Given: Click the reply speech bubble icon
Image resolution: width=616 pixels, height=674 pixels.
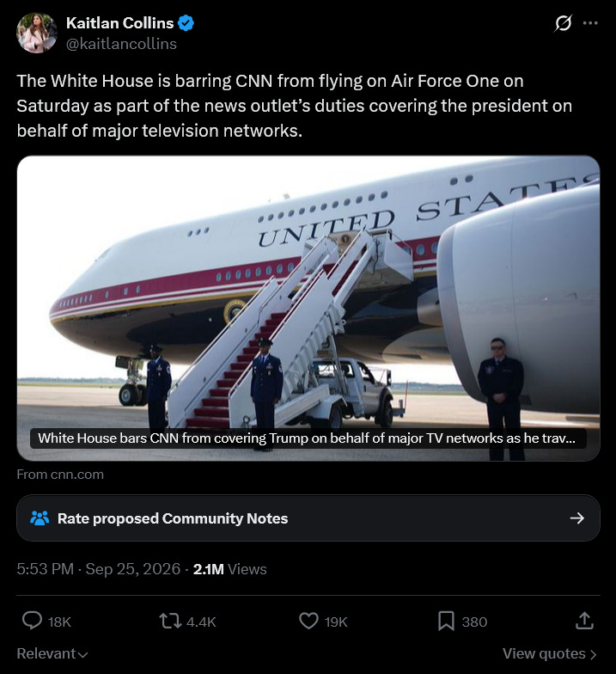Looking at the screenshot, I should coord(32,621).
